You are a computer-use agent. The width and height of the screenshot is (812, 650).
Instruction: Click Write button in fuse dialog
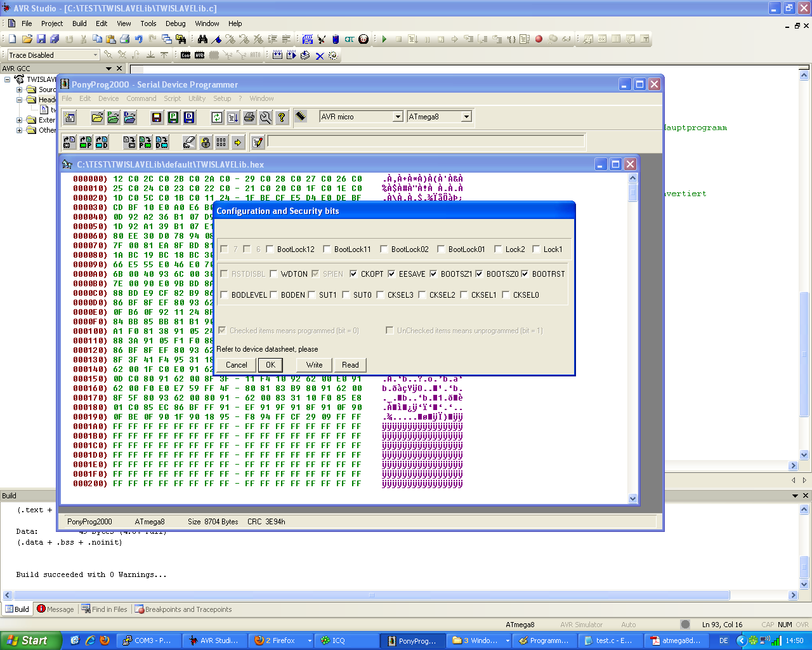pyautogui.click(x=315, y=365)
